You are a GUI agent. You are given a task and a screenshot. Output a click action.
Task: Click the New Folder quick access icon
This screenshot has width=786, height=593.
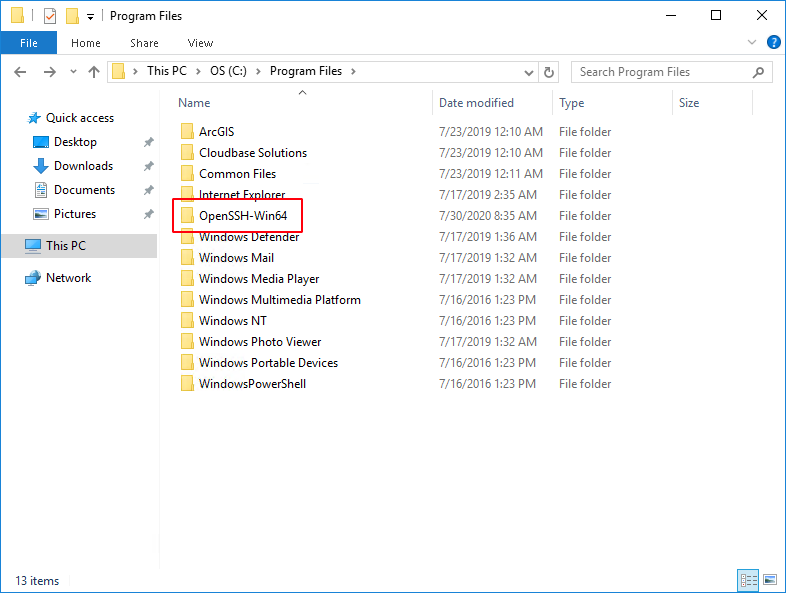(x=72, y=16)
